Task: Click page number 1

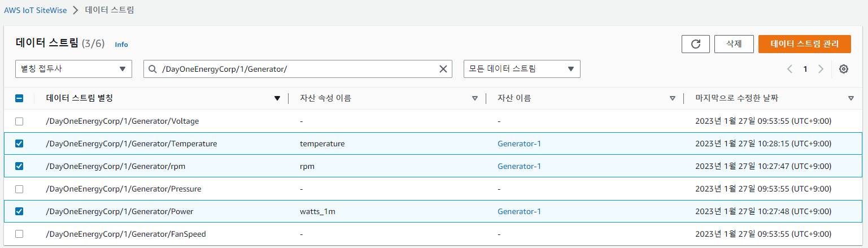Action: tap(805, 69)
